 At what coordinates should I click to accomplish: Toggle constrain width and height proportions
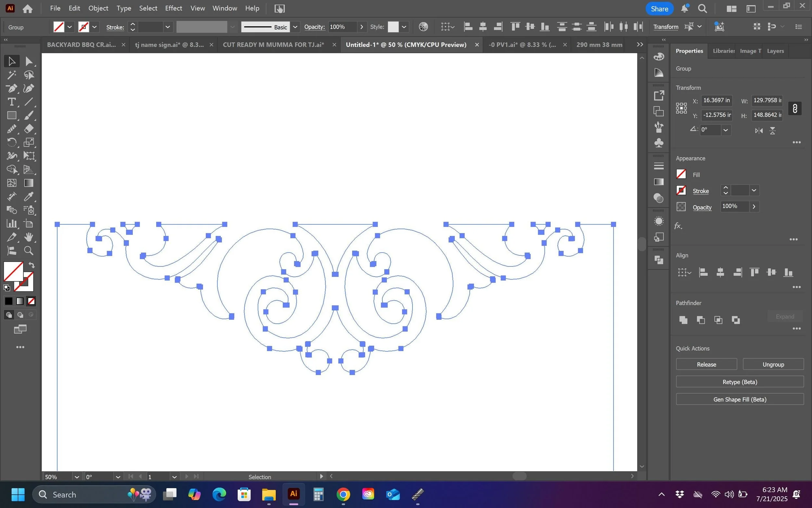pyautogui.click(x=794, y=108)
